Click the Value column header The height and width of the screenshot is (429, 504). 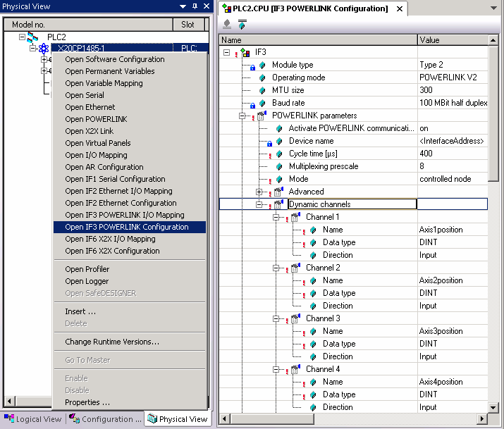453,40
